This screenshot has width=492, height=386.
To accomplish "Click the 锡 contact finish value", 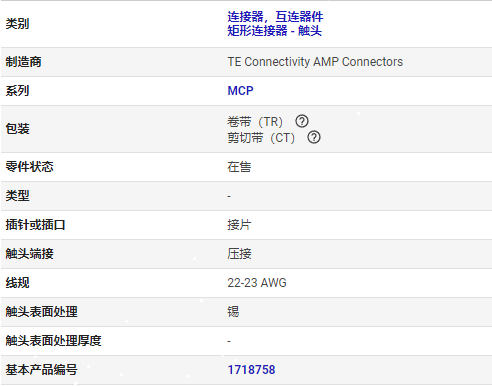I will (233, 312).
